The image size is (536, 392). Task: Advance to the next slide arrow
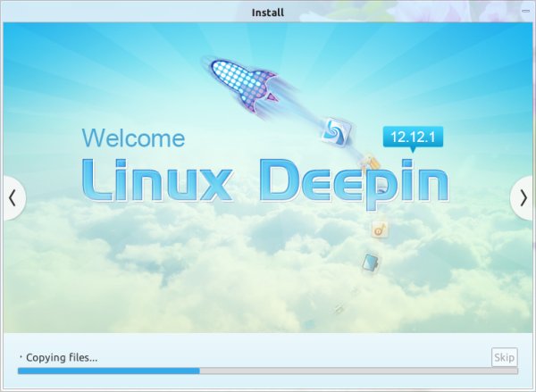[522, 198]
